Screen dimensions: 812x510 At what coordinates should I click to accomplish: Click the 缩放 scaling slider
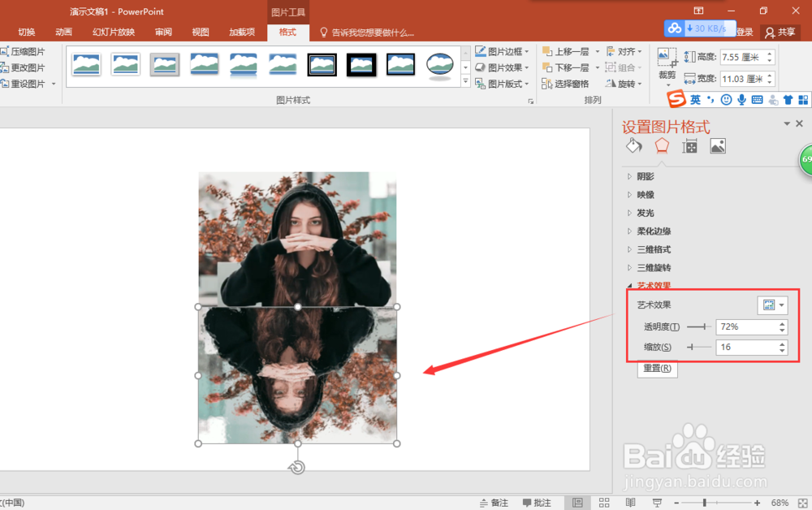pos(698,347)
